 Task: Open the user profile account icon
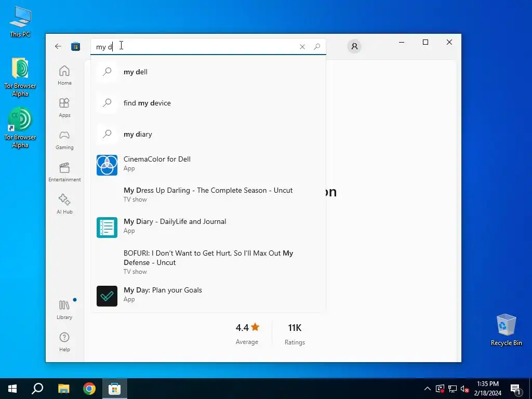point(354,46)
